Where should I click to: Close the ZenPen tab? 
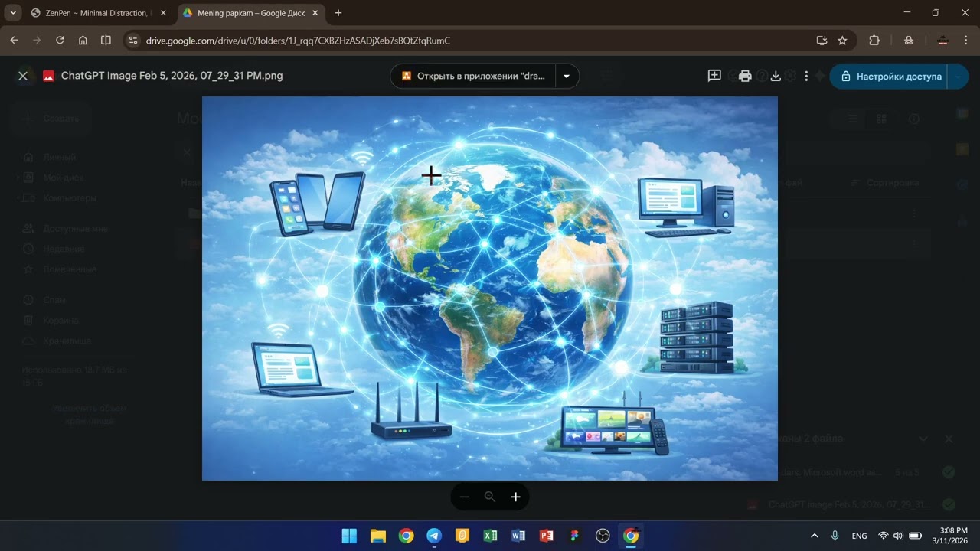pyautogui.click(x=163, y=13)
